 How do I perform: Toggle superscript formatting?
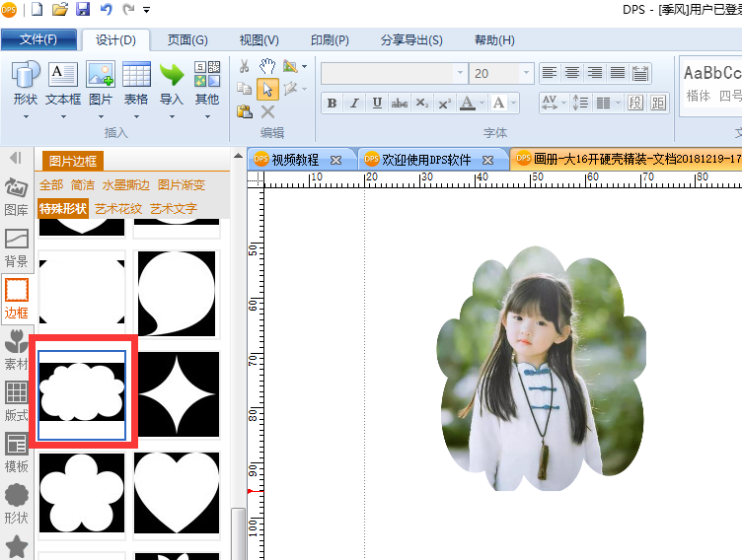tap(445, 104)
